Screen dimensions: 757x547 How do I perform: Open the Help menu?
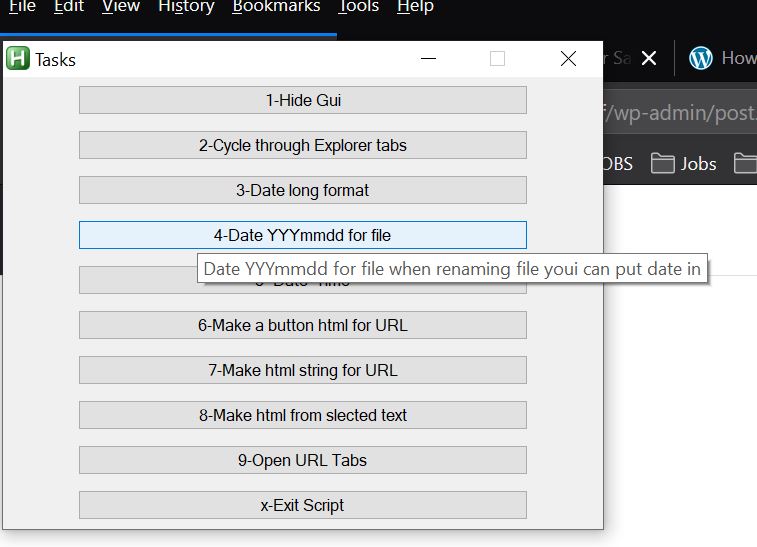[415, 7]
